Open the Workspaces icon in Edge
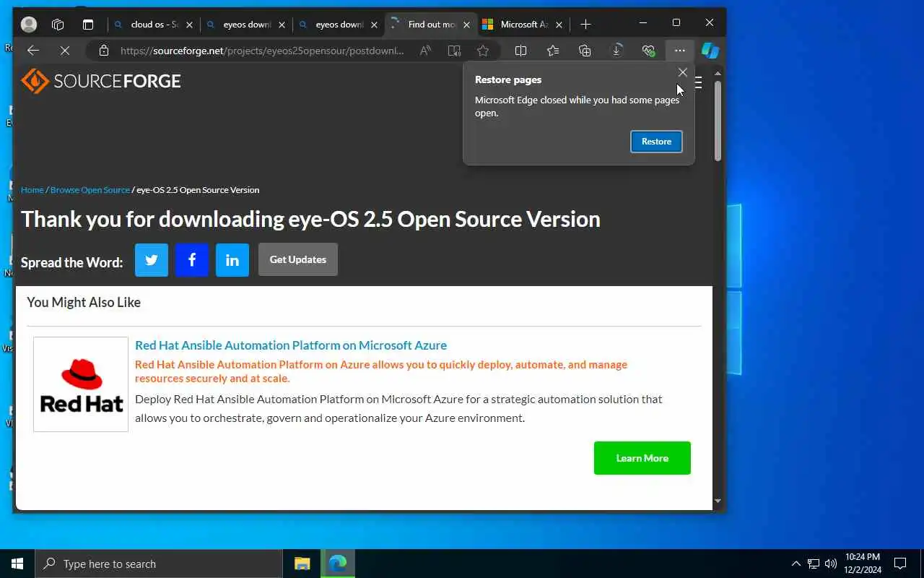 58,25
